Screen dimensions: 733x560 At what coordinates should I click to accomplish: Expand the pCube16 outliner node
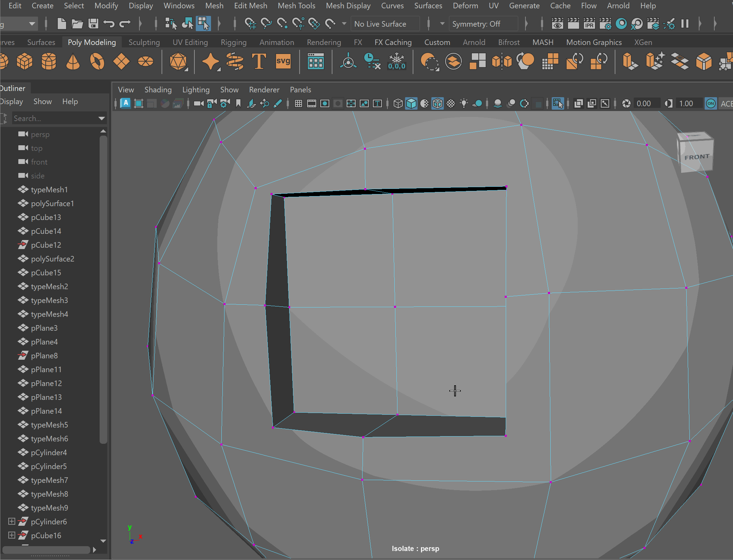tap(11, 535)
